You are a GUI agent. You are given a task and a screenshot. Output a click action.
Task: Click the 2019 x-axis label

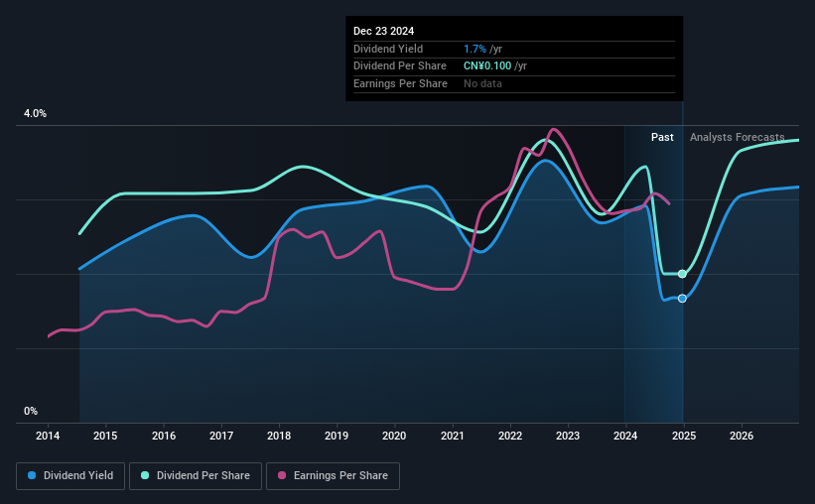pos(337,436)
